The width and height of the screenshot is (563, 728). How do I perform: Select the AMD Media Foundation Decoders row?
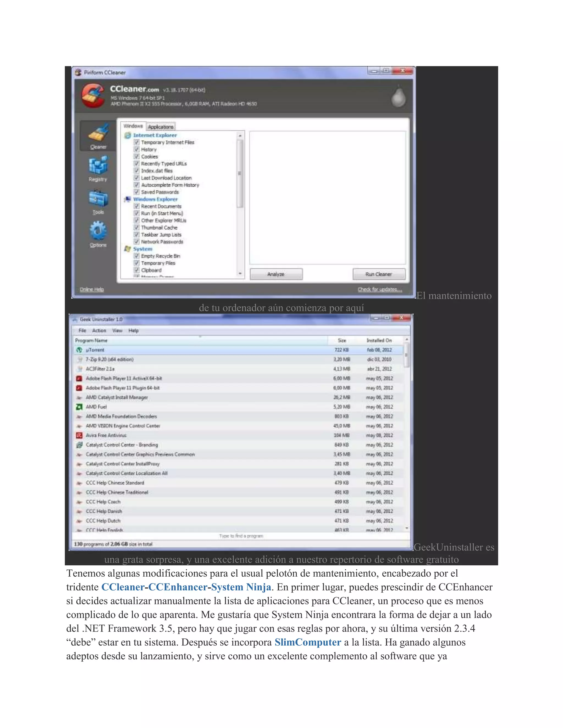click(238, 416)
